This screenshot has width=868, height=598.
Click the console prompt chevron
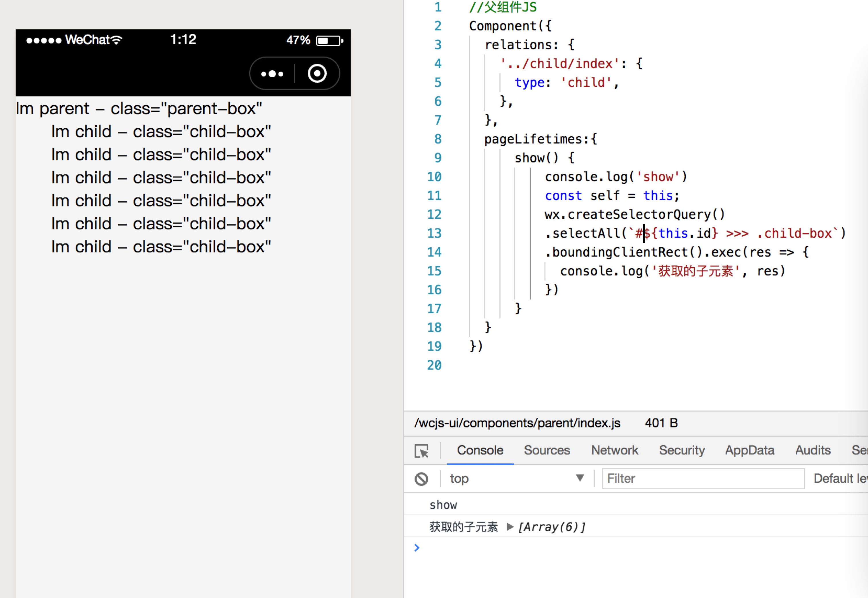[x=417, y=548]
